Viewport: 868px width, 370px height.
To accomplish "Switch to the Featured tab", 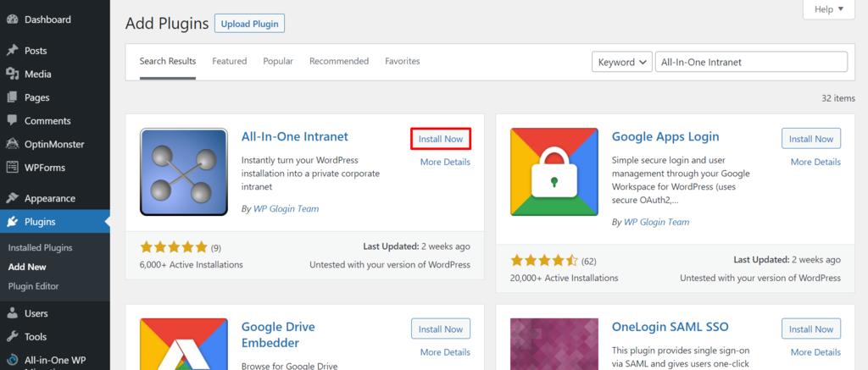I will [x=229, y=62].
